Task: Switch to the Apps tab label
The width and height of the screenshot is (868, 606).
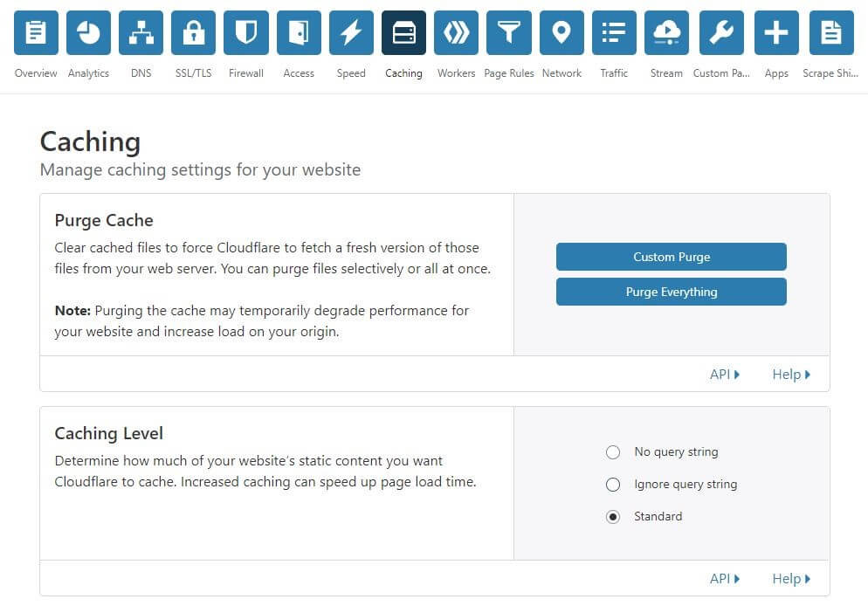Action: [x=776, y=73]
